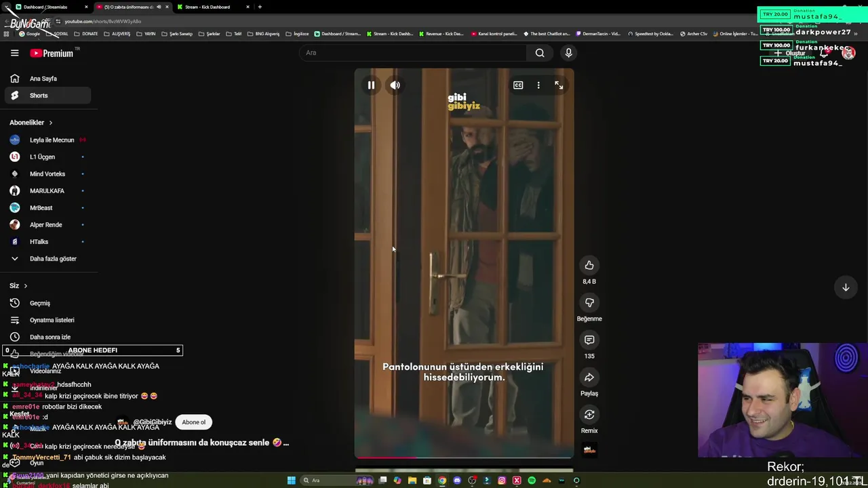Focus the YouTube Ara search field
Screen dimensions: 868x488
pyautogui.click(x=412, y=53)
